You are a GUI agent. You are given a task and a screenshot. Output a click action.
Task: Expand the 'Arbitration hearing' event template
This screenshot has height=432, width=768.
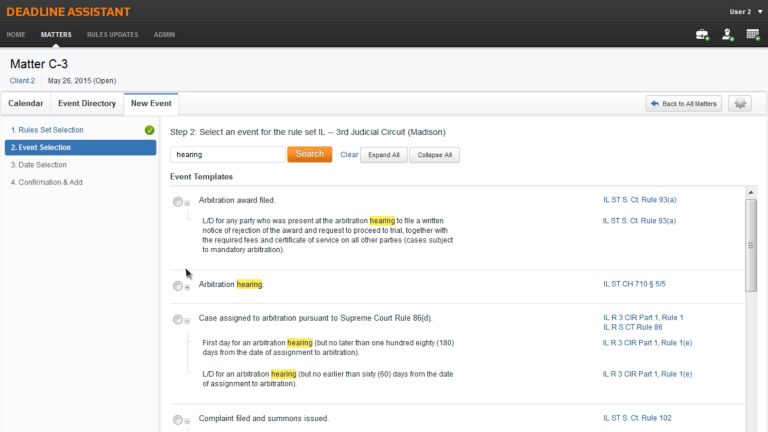pos(187,287)
